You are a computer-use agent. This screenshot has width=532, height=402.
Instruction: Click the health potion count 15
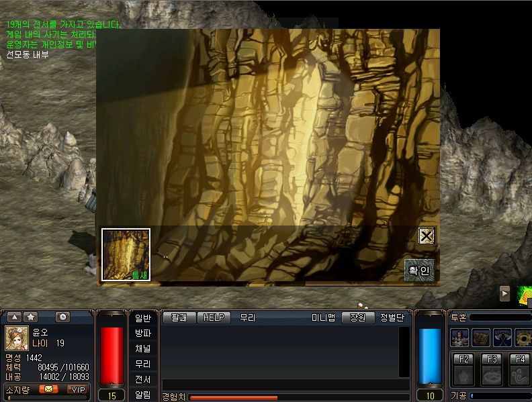112,396
